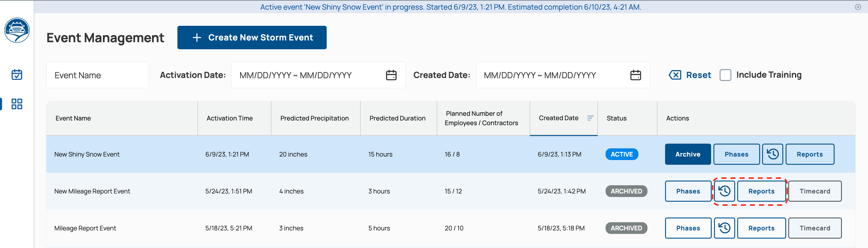Open history for New Mileage Report Event
The width and height of the screenshot is (868, 248).
[x=724, y=191]
